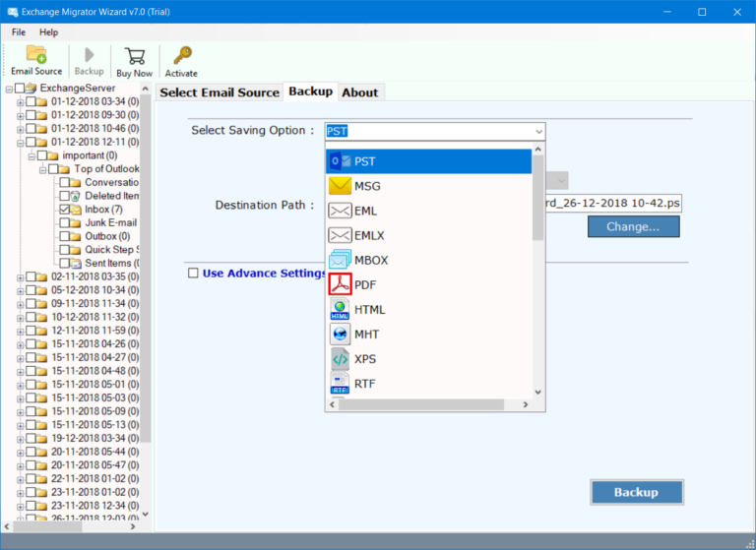
Task: Click the folder tree vertical scrollbar thumb
Action: click(145, 268)
